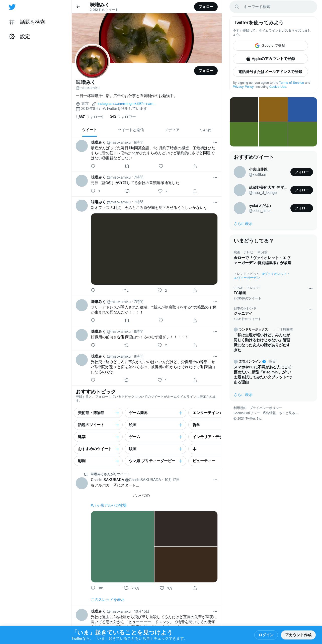This screenshot has width=322, height=644.
Task: Switch to メディア tab
Action: pos(172,130)
